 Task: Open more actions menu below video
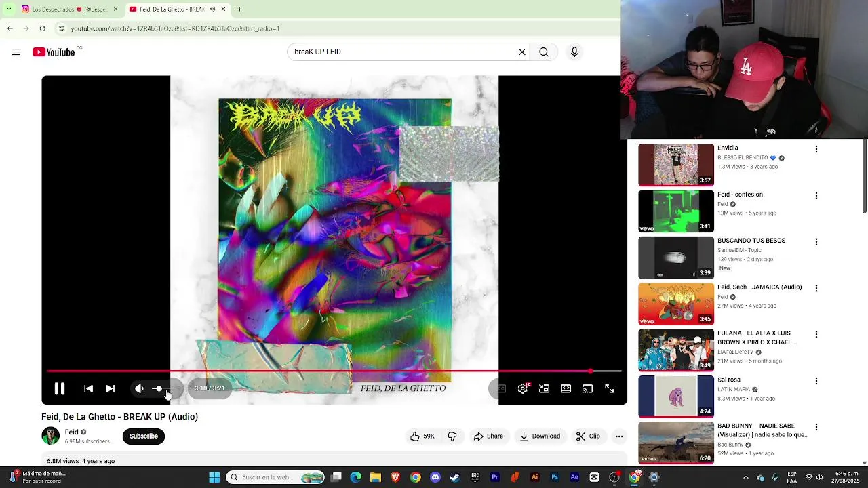pyautogui.click(x=619, y=436)
